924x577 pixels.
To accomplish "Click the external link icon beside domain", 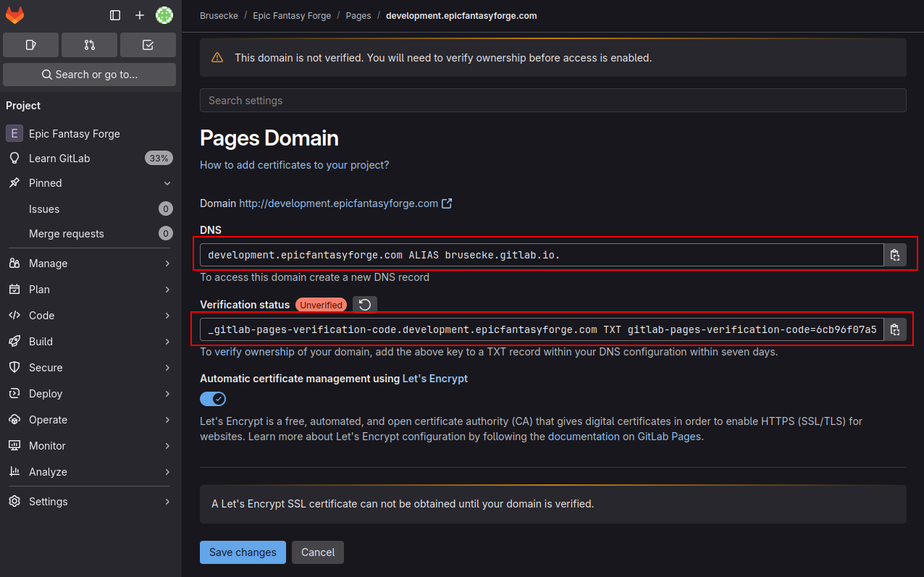I will [447, 203].
